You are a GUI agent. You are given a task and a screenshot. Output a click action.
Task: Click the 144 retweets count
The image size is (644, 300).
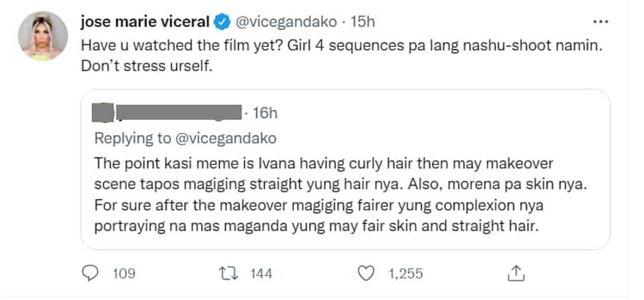pos(261,274)
